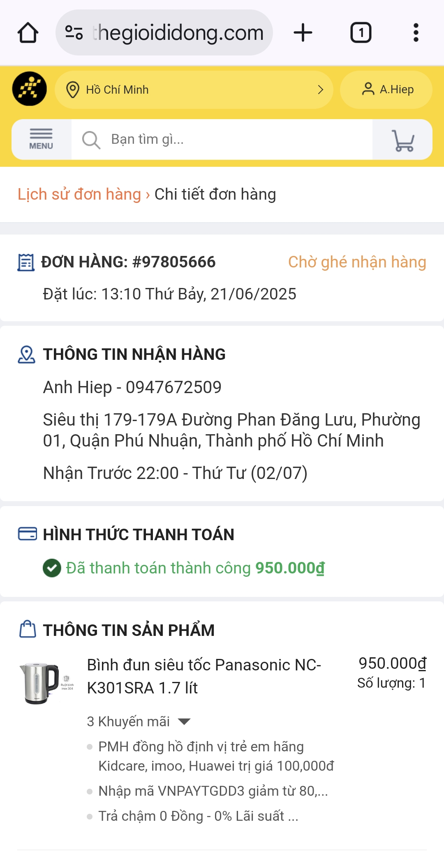Tap the Trả chậm 0 Đồng promotion
444x868 pixels.
(x=198, y=816)
